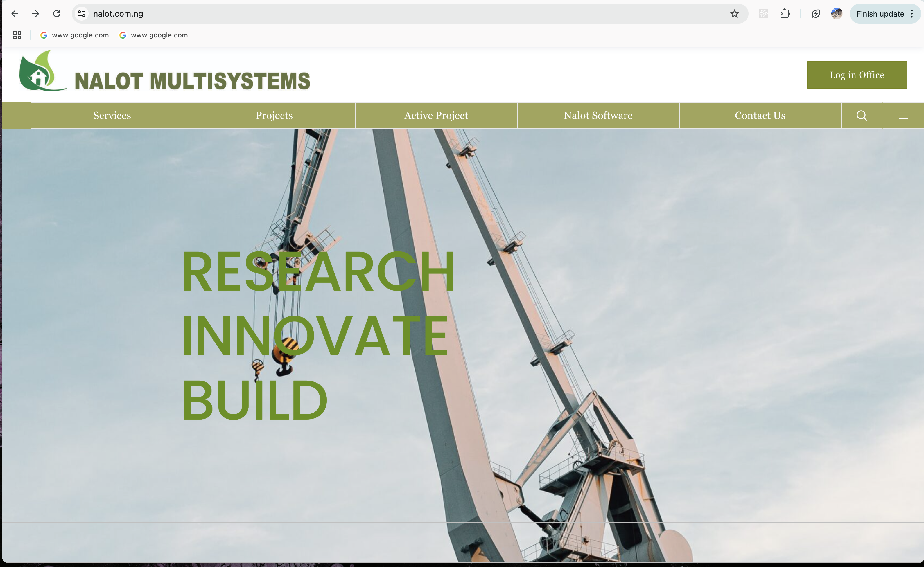Open the Projects menu item
This screenshot has width=924, height=567.
pyautogui.click(x=274, y=116)
